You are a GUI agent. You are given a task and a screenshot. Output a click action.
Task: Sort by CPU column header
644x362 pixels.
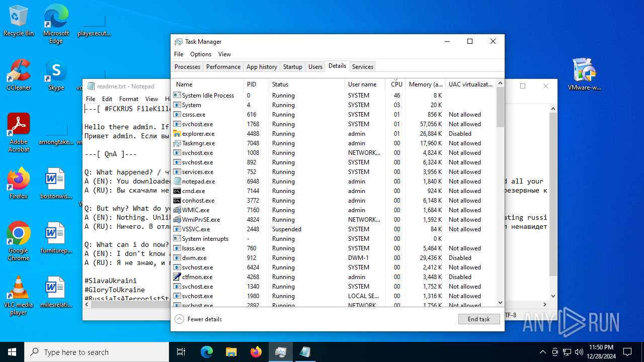(x=395, y=84)
